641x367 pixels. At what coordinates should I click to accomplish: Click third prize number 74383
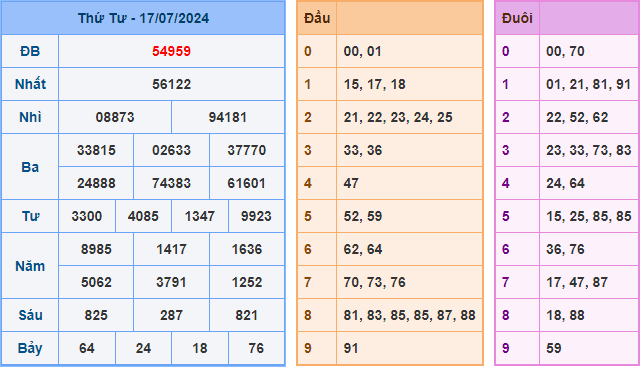pos(171,183)
